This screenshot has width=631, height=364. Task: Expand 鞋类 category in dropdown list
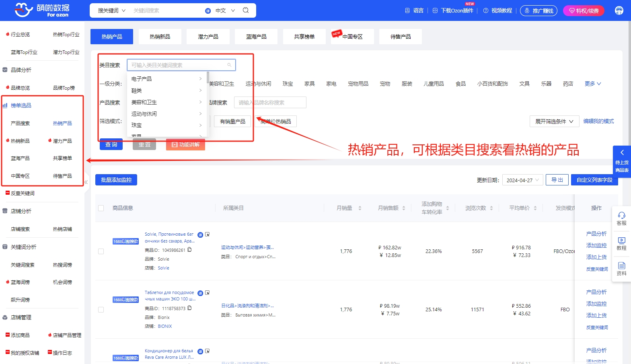tap(167, 90)
